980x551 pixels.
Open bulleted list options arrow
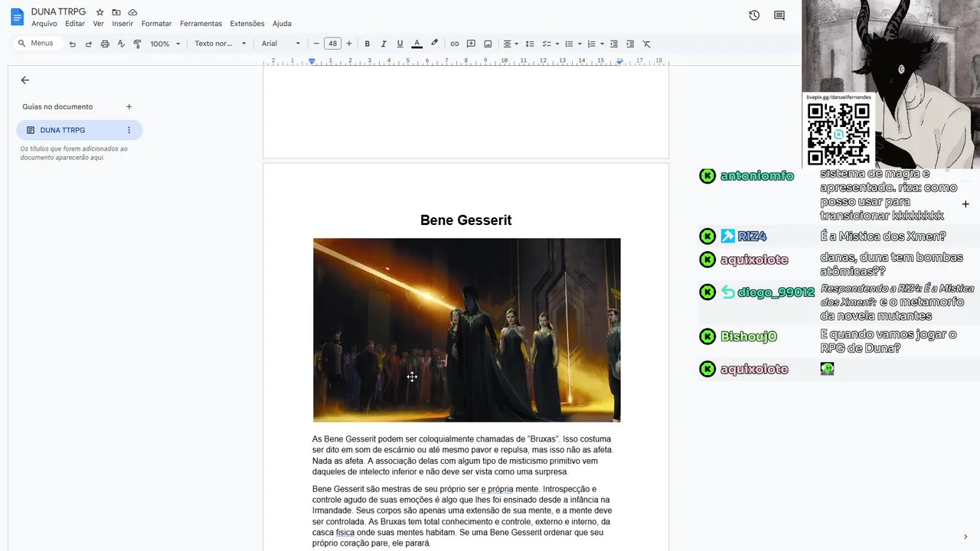(580, 44)
